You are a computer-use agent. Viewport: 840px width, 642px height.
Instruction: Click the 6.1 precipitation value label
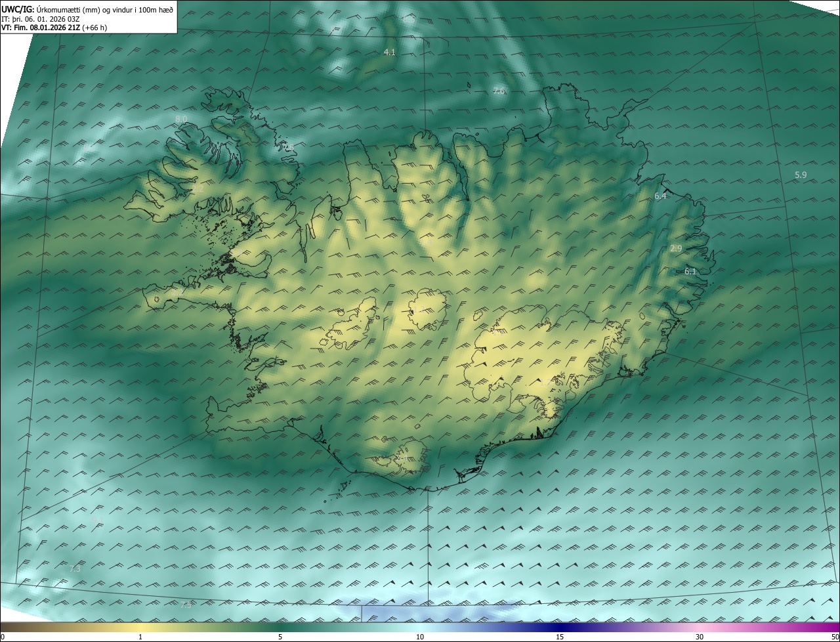[x=690, y=271]
